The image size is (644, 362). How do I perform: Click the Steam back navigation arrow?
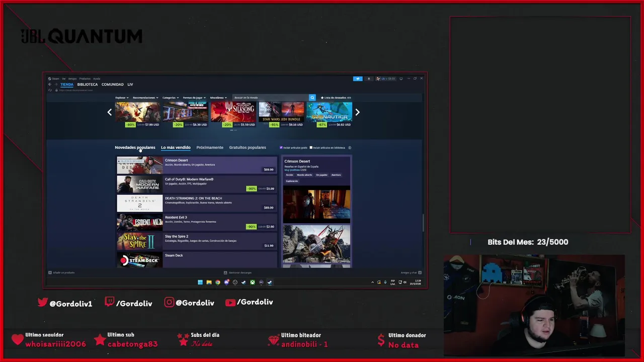(x=50, y=84)
